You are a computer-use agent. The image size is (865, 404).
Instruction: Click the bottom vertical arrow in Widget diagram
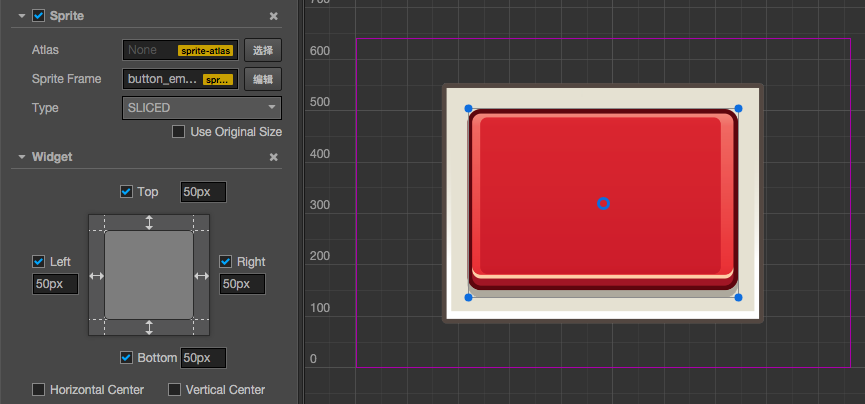(149, 327)
